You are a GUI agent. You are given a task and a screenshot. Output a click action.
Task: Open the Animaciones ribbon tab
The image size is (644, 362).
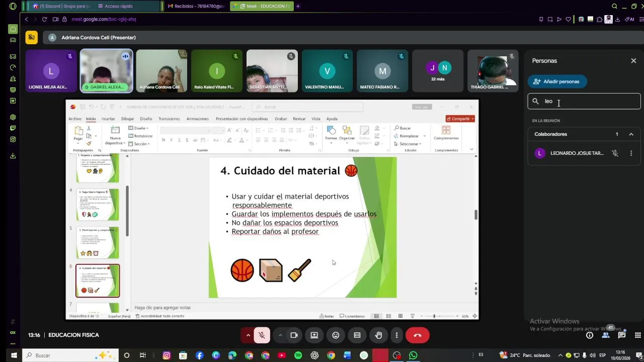pos(197,119)
